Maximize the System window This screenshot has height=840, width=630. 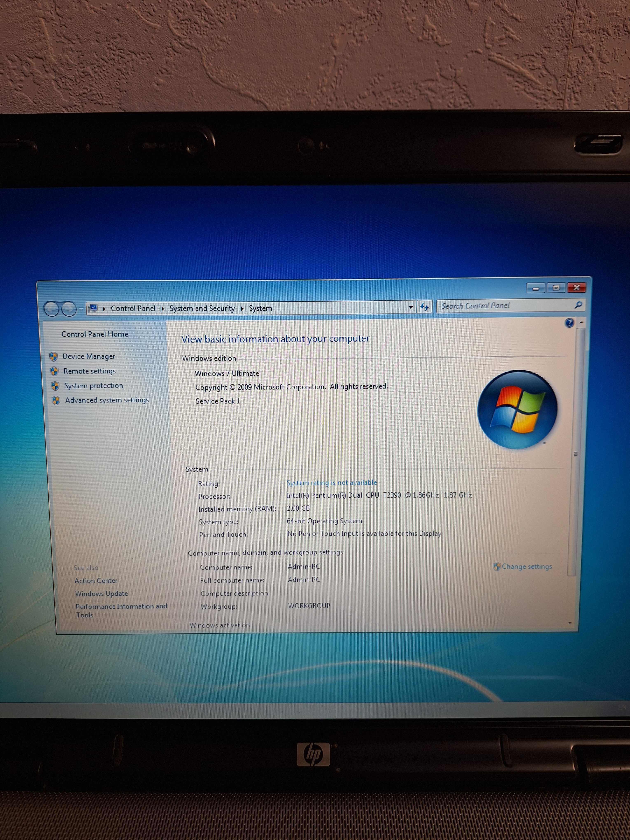coord(556,288)
